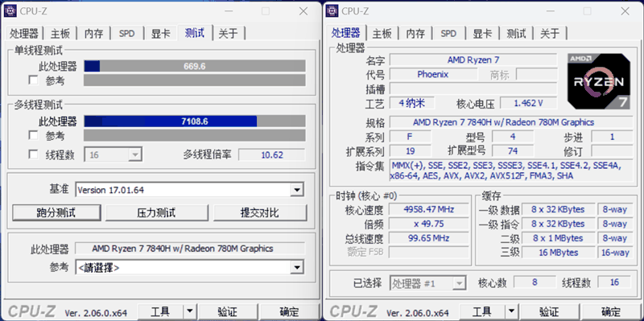Viewport: 644px width, 321px height.
Task: Click the 多线程倍率 value 10.62
Action: coord(272,154)
